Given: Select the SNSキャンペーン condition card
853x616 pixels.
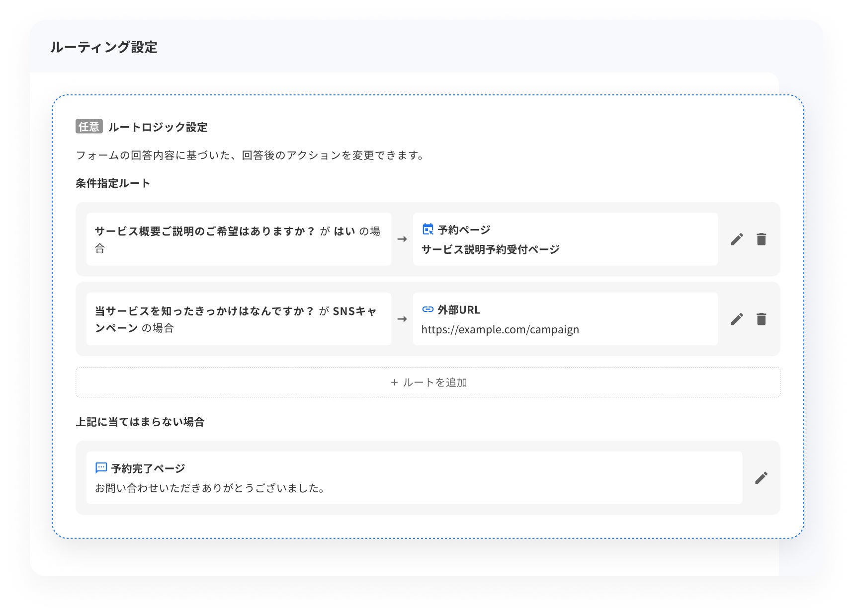Looking at the screenshot, I should pyautogui.click(x=239, y=318).
